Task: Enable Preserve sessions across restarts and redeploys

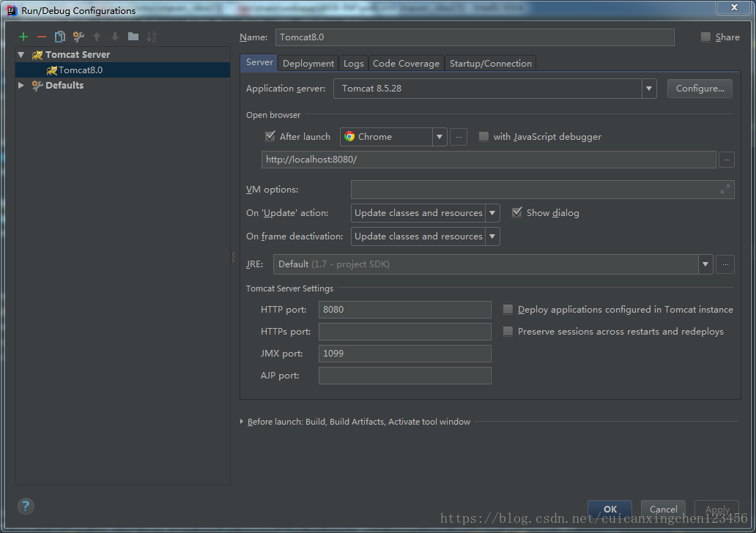Action: pyautogui.click(x=508, y=332)
